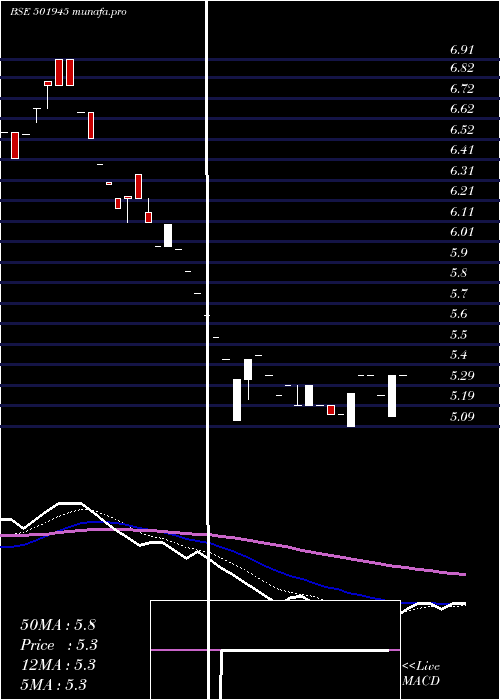This screenshot has width=500, height=700.
Task: Click the 6.52 price axis label
Action: [462, 130]
